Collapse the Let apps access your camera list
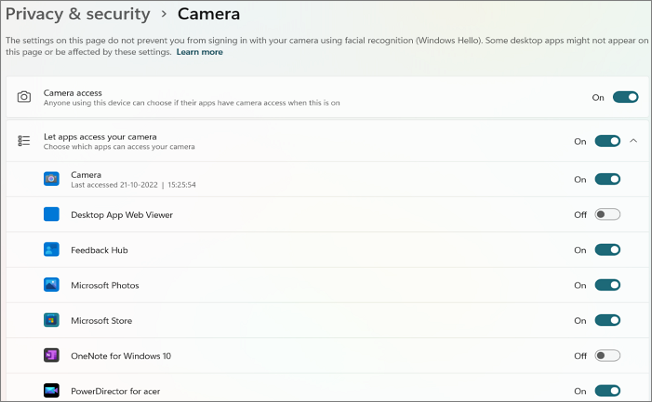The image size is (652, 402). click(x=633, y=141)
